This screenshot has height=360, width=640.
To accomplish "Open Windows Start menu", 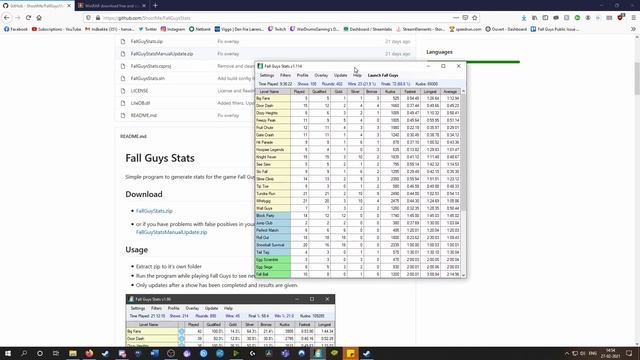I will [x=8, y=353].
